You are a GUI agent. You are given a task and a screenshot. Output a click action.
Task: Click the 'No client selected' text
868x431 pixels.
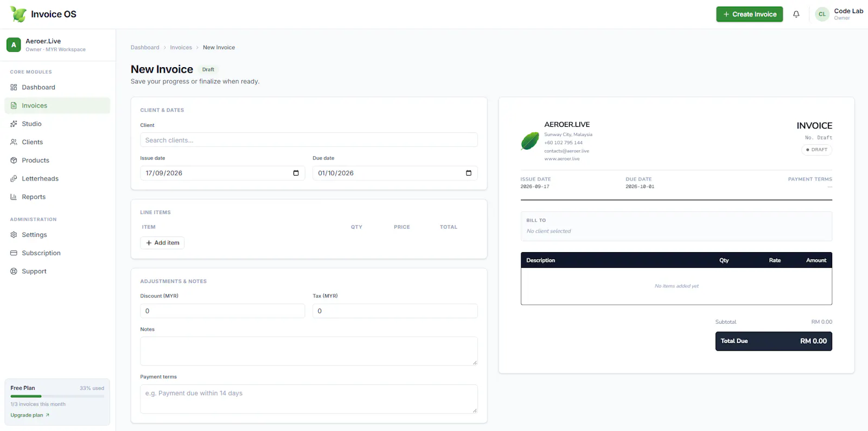(548, 231)
